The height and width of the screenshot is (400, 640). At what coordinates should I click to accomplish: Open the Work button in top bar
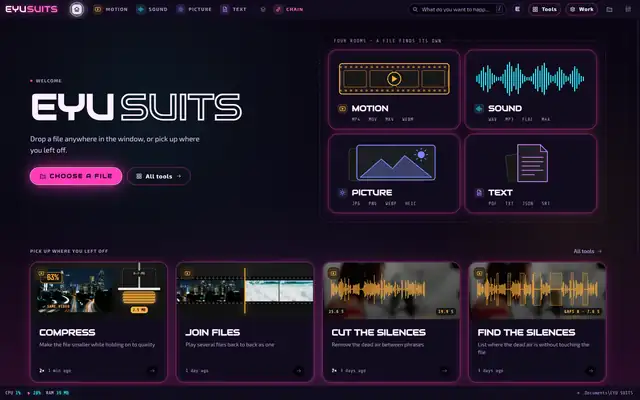(x=582, y=9)
